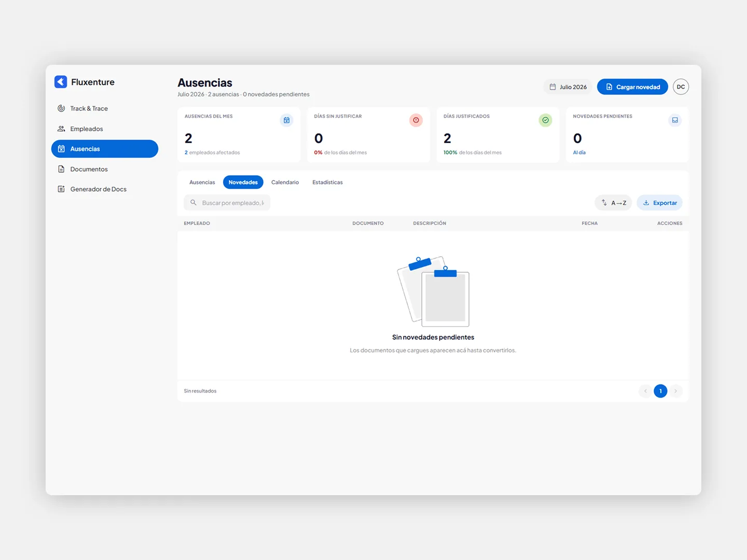
Task: Open Track & Trace in sidebar
Action: pyautogui.click(x=105, y=108)
